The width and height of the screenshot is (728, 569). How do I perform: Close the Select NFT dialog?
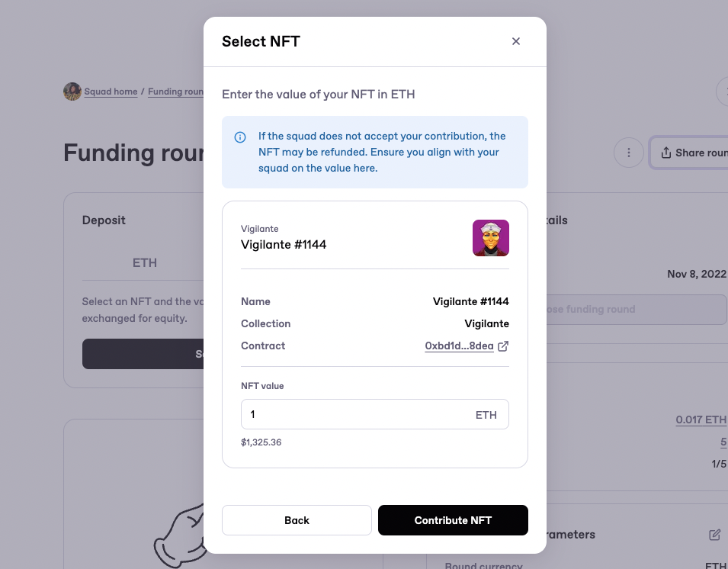(516, 41)
